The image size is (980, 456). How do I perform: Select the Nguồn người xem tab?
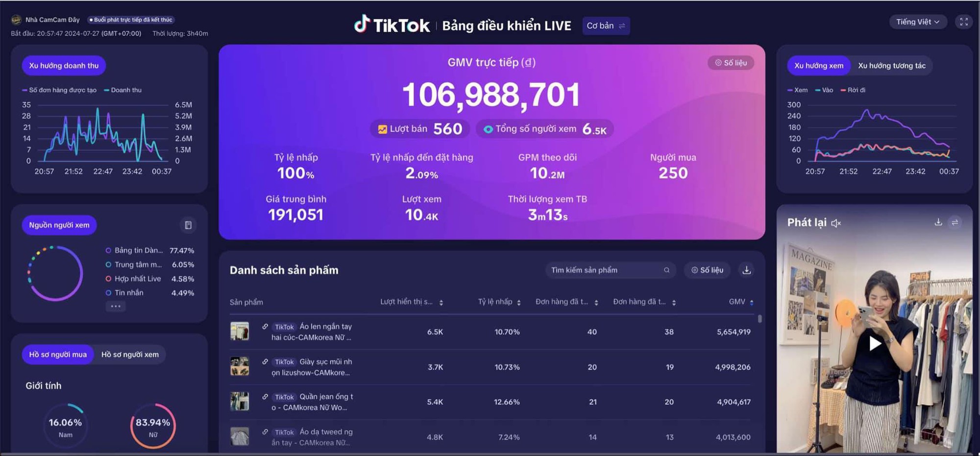click(x=59, y=225)
